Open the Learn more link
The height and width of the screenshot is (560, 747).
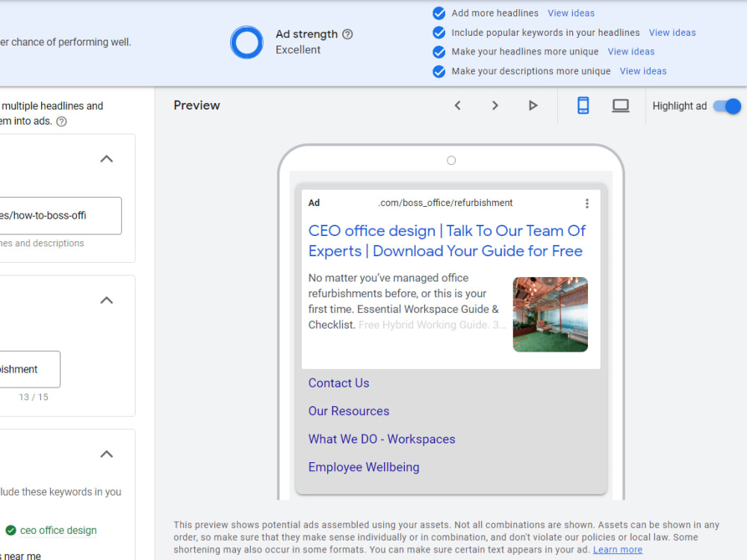point(618,550)
